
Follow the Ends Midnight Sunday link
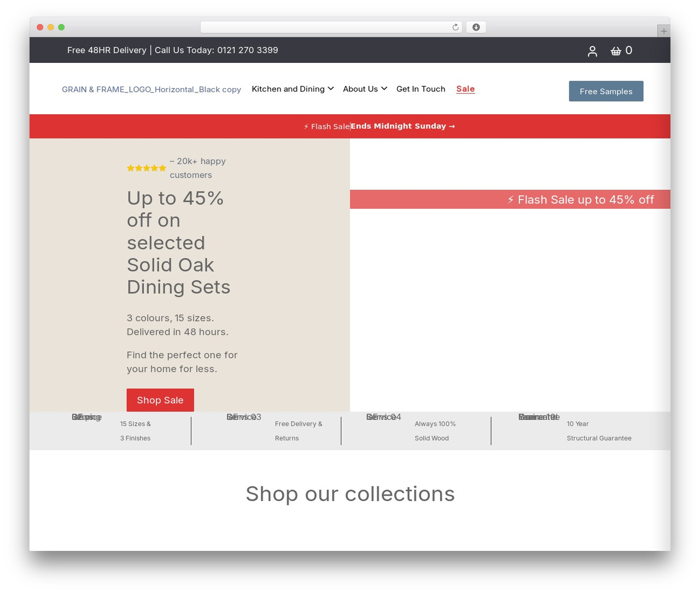coord(402,126)
